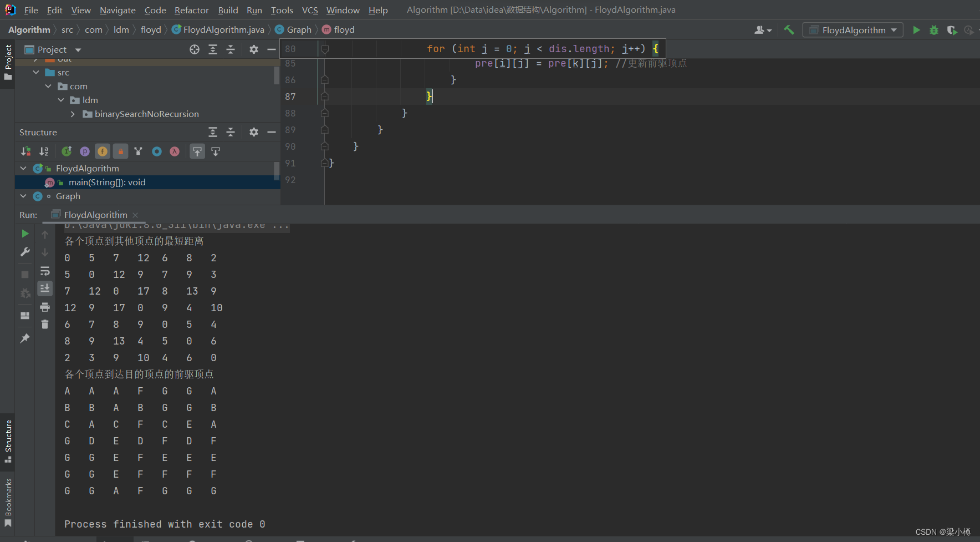Collapse the src folder in the tree

coord(36,73)
